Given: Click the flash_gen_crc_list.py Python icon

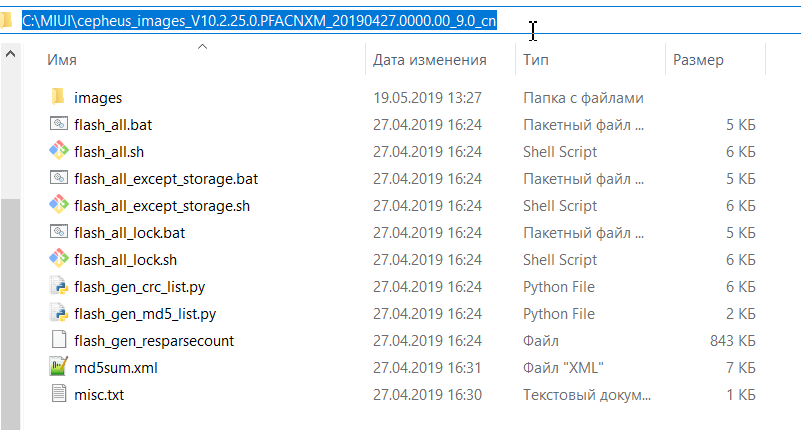Looking at the screenshot, I should point(58,287).
